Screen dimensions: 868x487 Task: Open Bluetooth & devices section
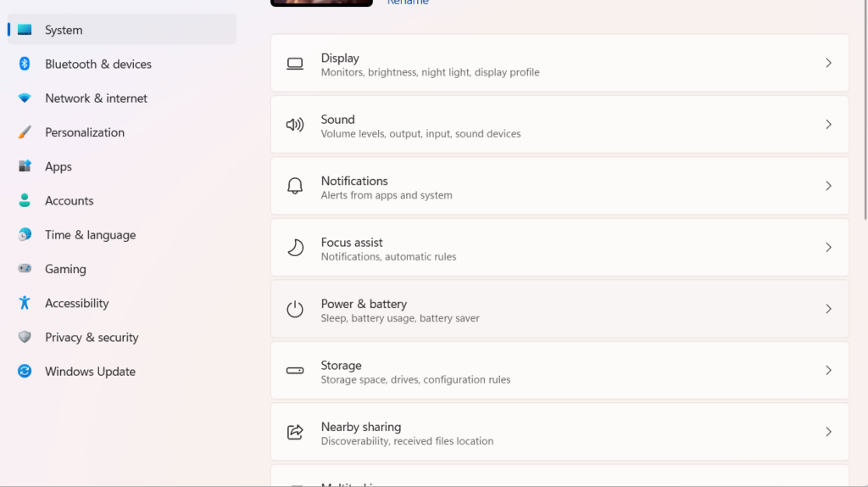point(122,64)
